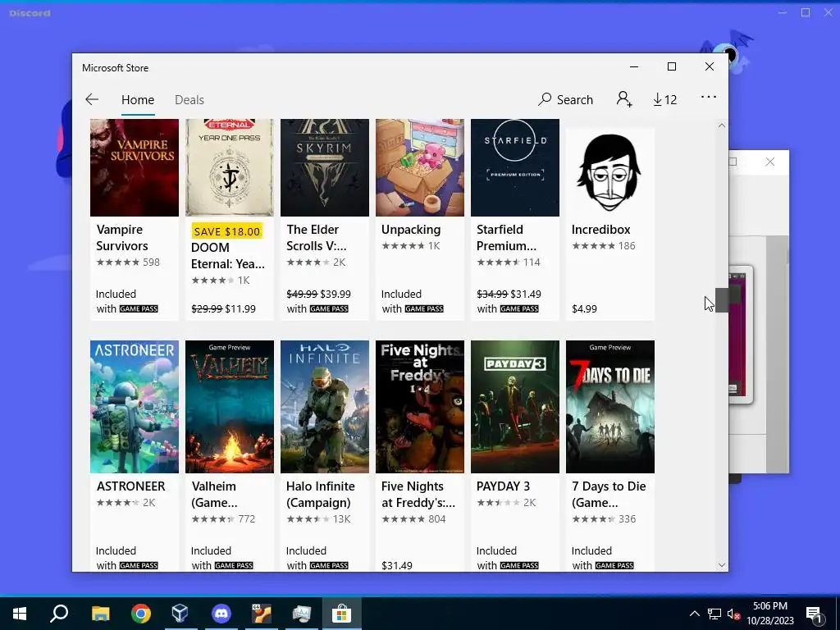Image resolution: width=840 pixels, height=630 pixels.
Task: Click the Unpacking title text
Action: pos(411,230)
